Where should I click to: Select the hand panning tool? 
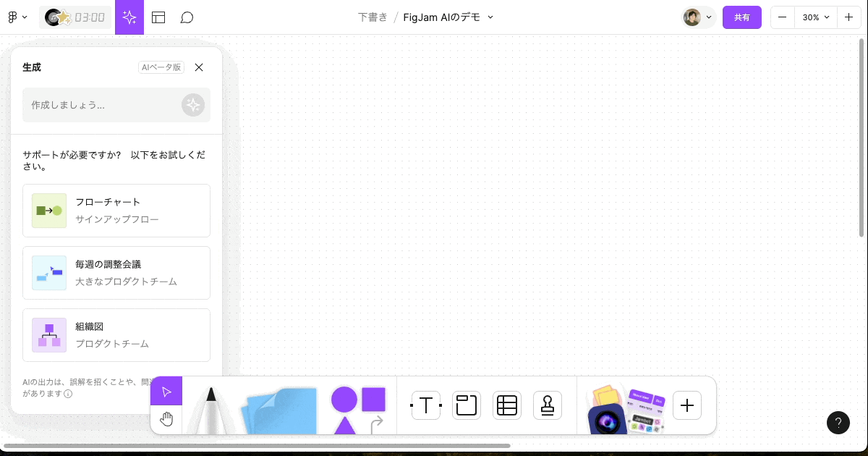166,418
